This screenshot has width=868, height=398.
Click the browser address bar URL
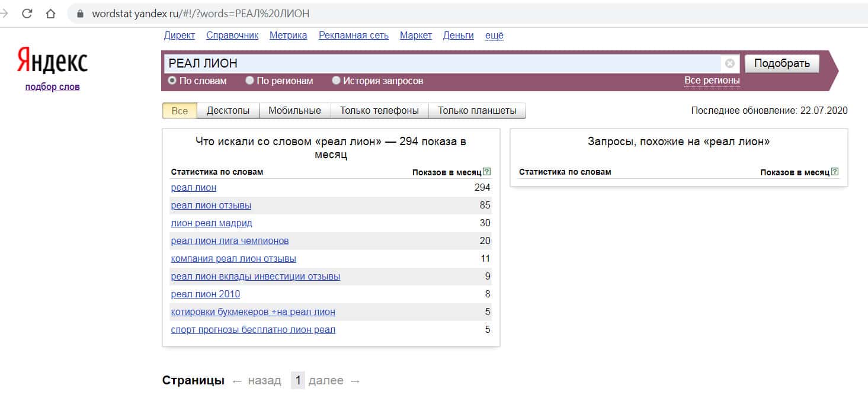(x=200, y=14)
